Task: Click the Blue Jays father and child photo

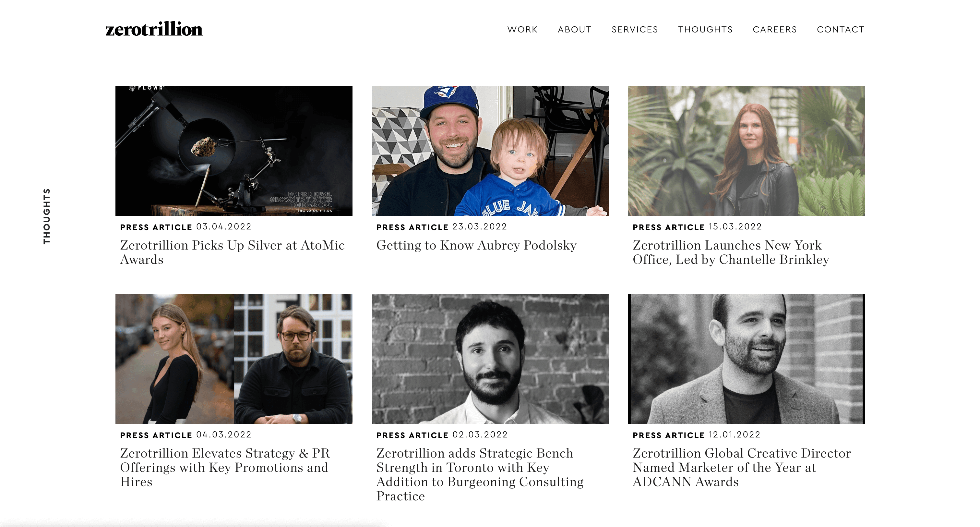Action: (490, 151)
